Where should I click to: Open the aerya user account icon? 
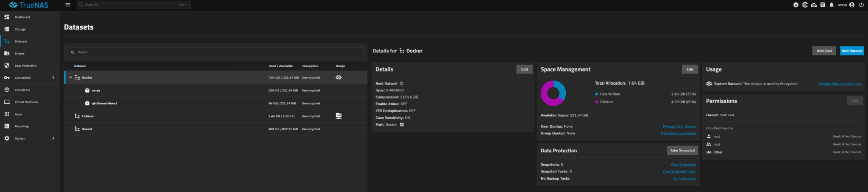pos(852,5)
